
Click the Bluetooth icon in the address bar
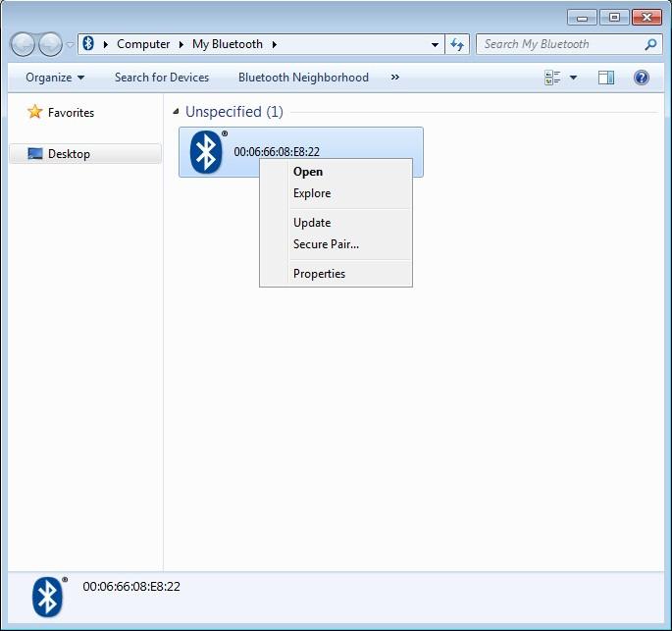88,44
